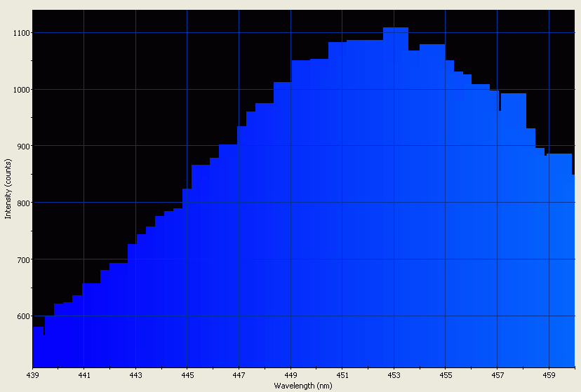581x392 pixels.
Task: Click the 455 wavelength tick label
Action: coord(446,375)
